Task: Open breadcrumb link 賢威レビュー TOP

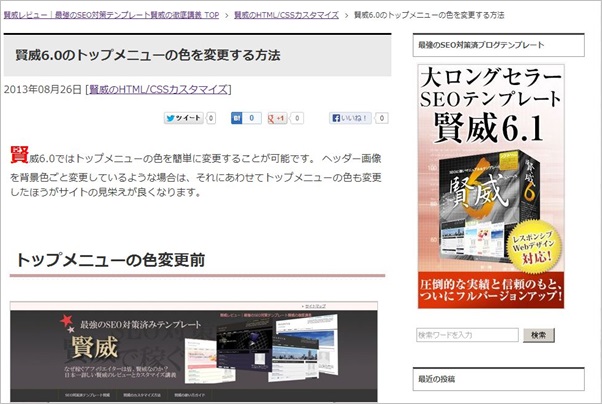Action: coord(111,15)
